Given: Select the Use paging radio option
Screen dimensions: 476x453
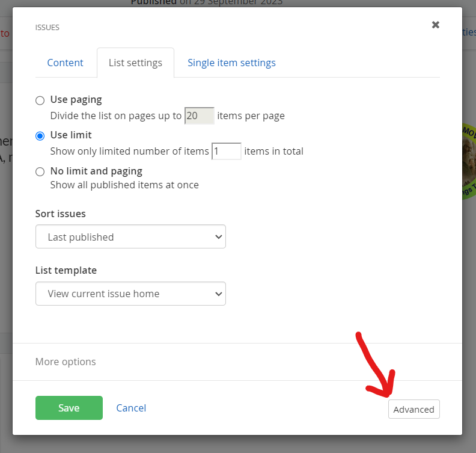Looking at the screenshot, I should click(40, 100).
